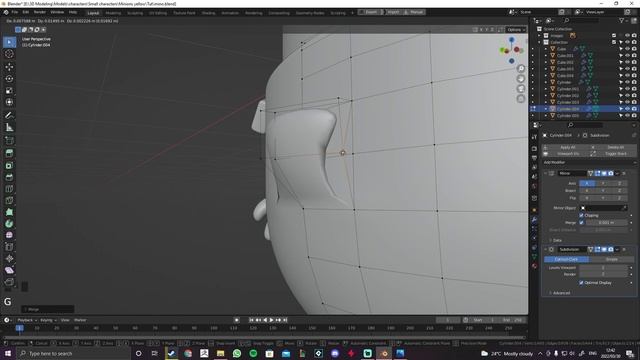Disable rendering of Cylinder.005 camera icon
The image size is (640, 360).
[x=634, y=116]
